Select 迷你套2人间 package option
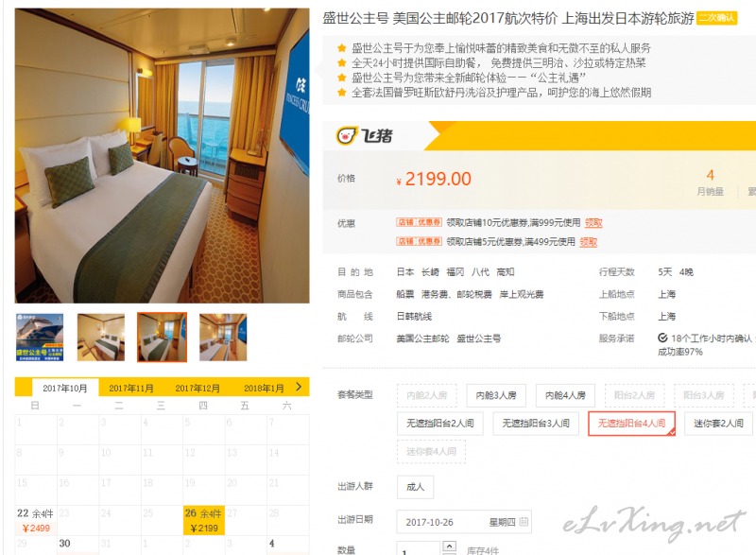This screenshot has width=756, height=555. pyautogui.click(x=718, y=424)
